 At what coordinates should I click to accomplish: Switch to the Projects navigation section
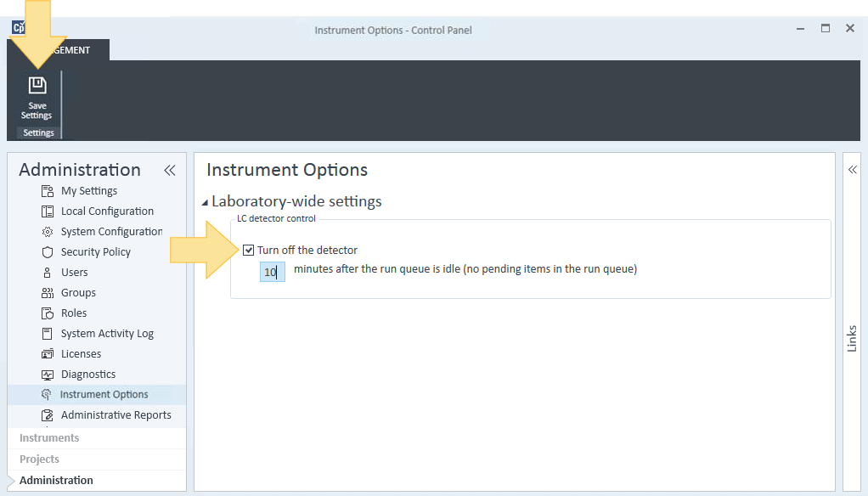click(x=39, y=459)
